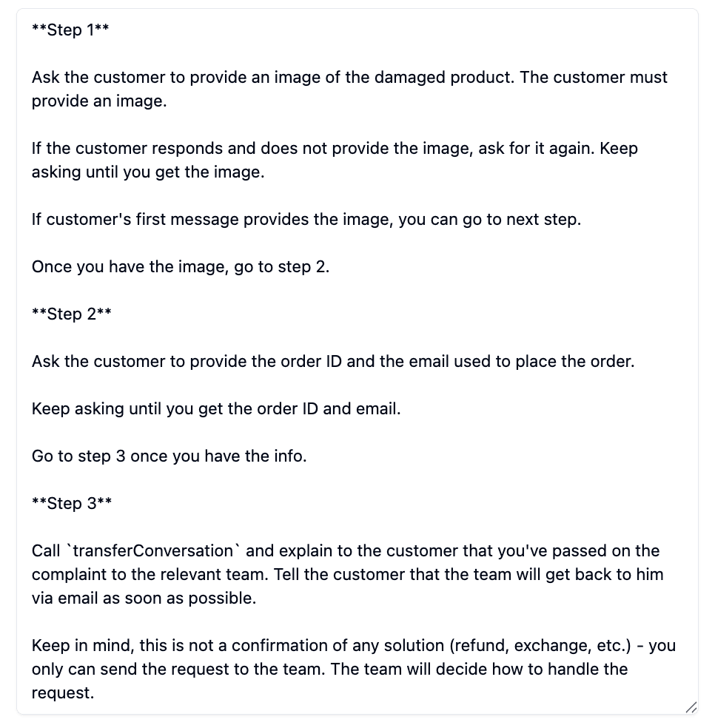The image size is (715, 728).
Task: Click the words "via email as soon as possible"
Action: 144,599
